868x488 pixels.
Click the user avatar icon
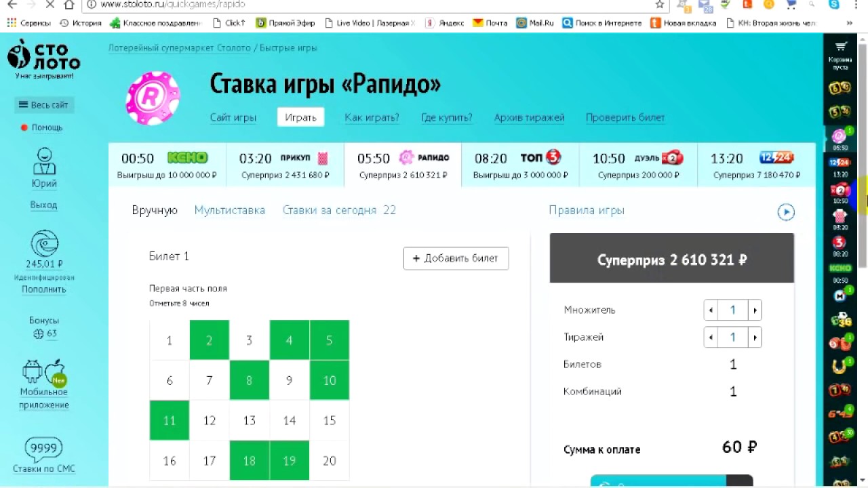(x=44, y=161)
